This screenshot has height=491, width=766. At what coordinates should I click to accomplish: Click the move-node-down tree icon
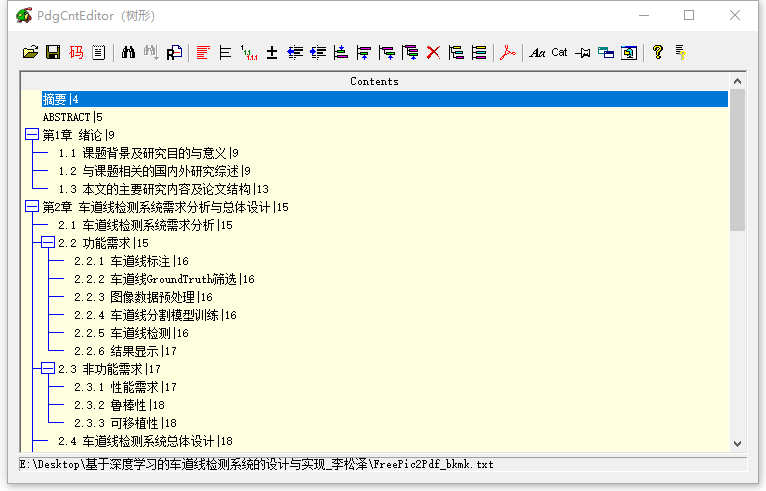(410, 52)
